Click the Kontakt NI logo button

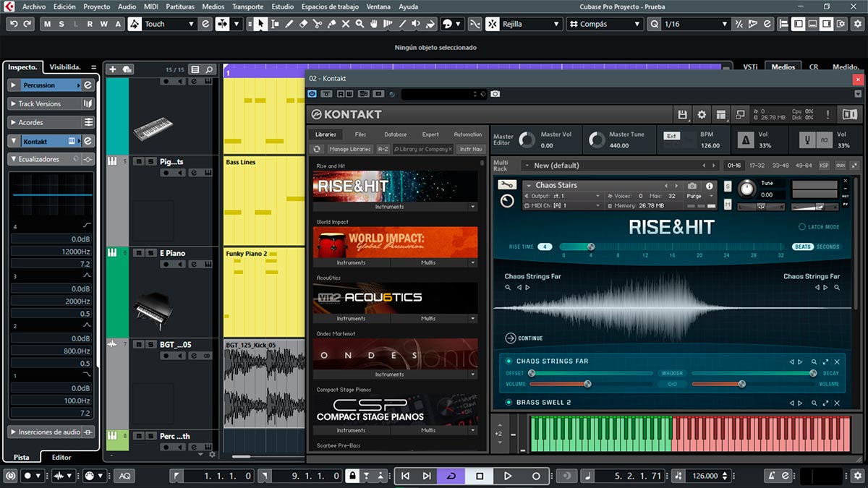[850, 114]
